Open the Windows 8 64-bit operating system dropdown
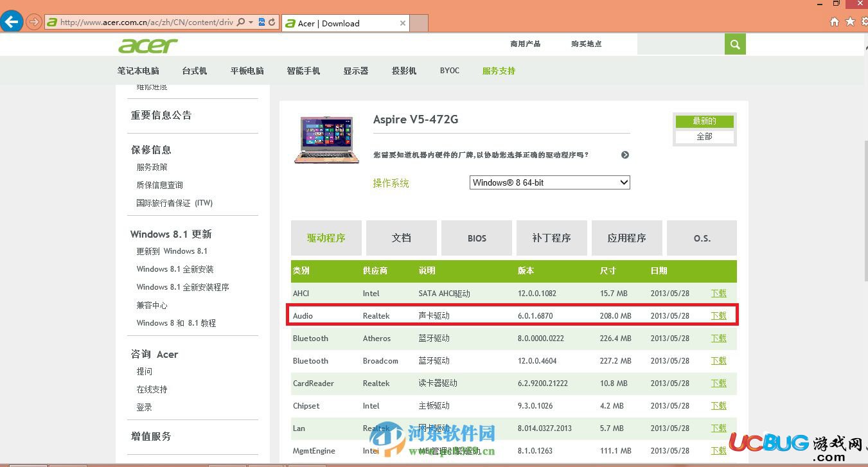 [x=550, y=182]
